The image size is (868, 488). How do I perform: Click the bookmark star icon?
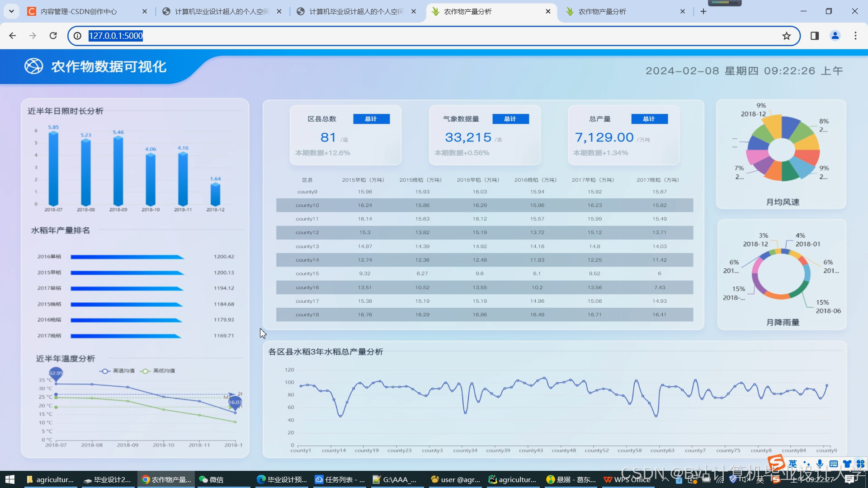pos(787,36)
